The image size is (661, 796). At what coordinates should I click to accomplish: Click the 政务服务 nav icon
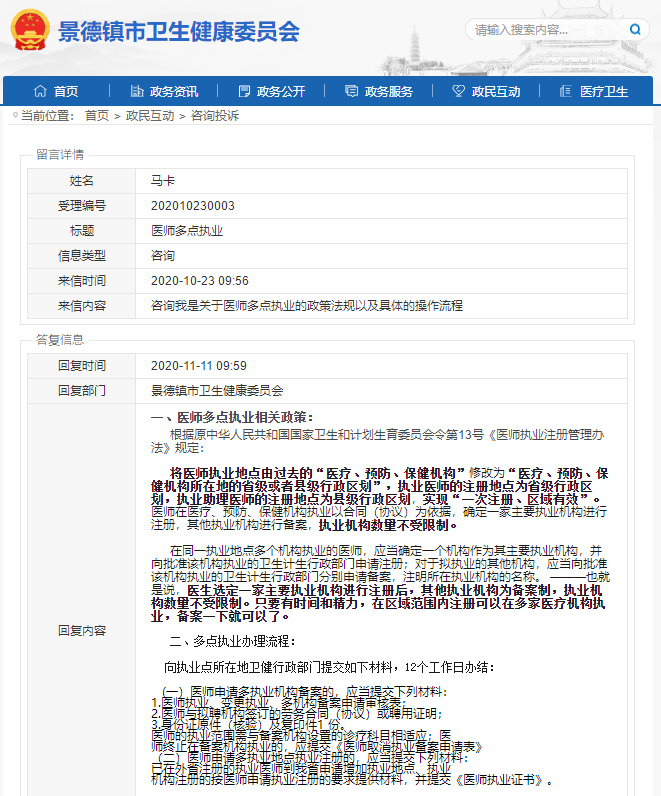[351, 91]
